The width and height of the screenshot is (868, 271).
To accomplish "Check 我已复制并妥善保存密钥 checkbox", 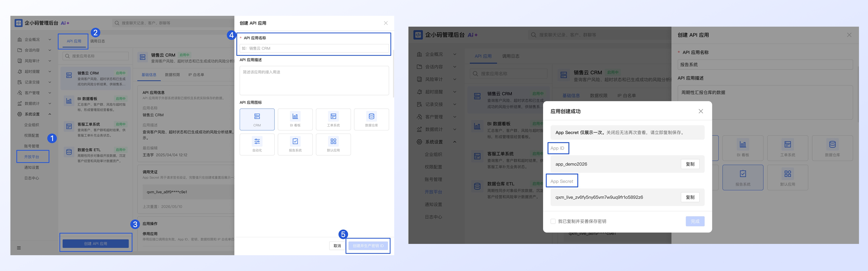I will point(553,221).
